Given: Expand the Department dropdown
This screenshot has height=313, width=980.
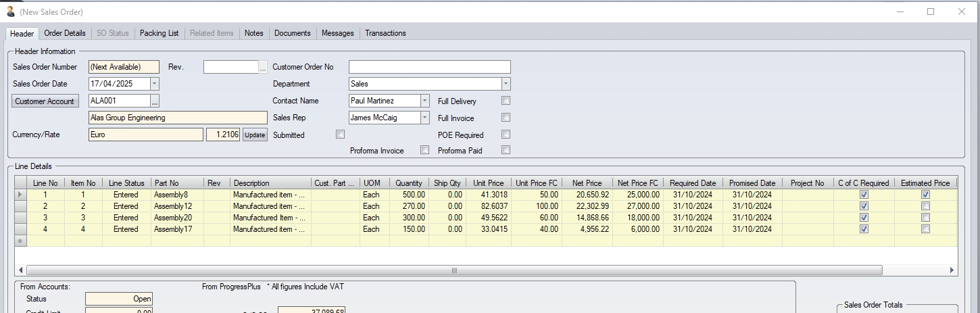Looking at the screenshot, I should point(506,84).
